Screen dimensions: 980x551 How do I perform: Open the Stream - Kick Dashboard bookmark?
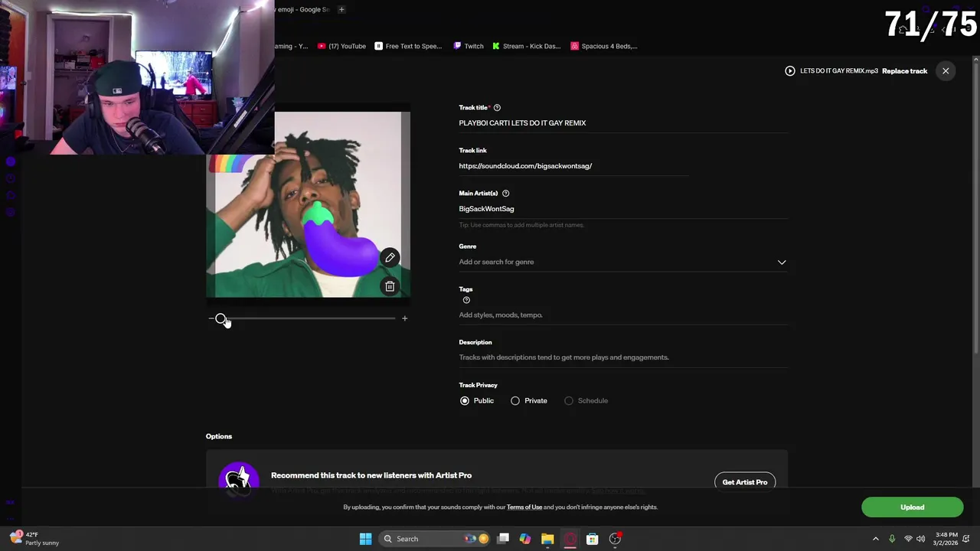[527, 46]
